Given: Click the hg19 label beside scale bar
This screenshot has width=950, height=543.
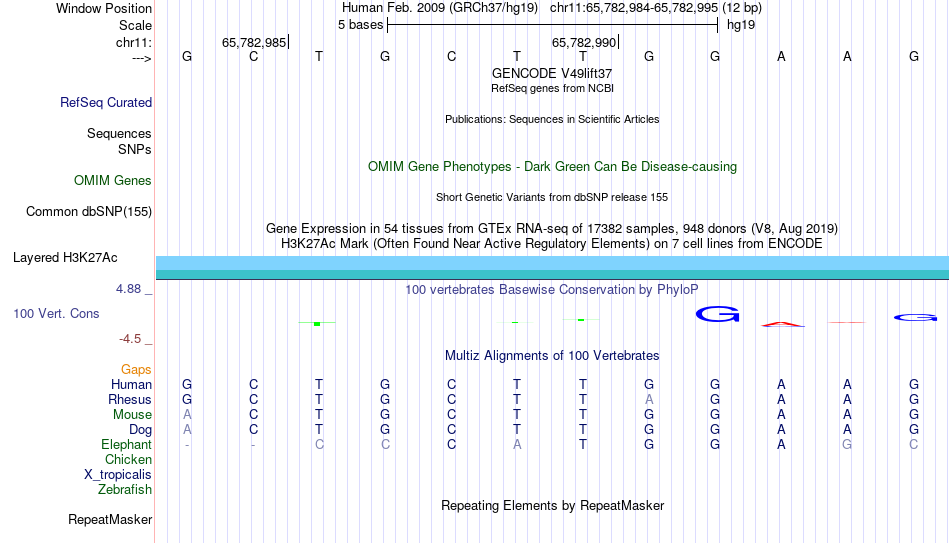Looking at the screenshot, I should pyautogui.click(x=741, y=25).
